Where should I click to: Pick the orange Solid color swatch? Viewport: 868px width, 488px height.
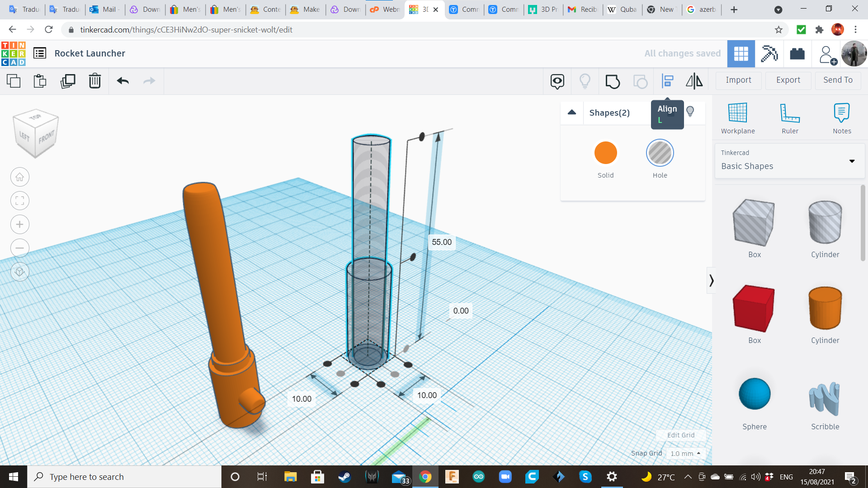point(605,153)
